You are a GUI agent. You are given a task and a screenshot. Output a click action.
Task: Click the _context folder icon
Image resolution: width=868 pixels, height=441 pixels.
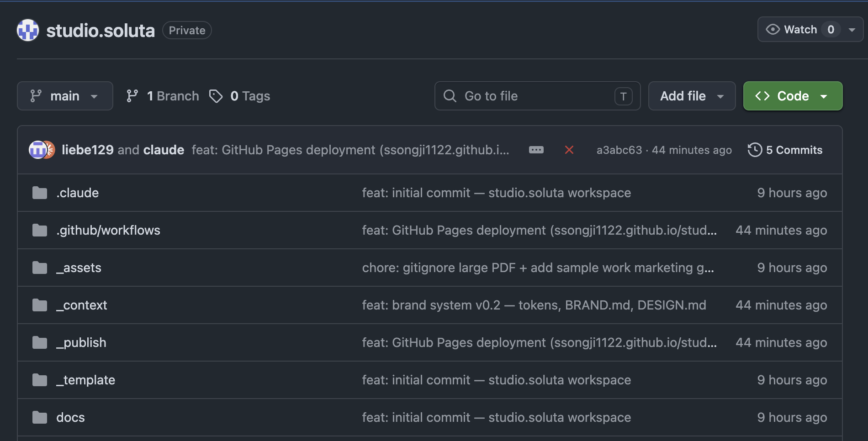(40, 305)
